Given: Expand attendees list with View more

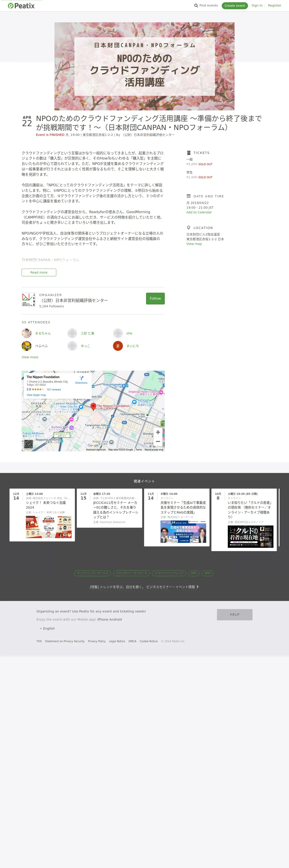Looking at the screenshot, I should 30,357.
